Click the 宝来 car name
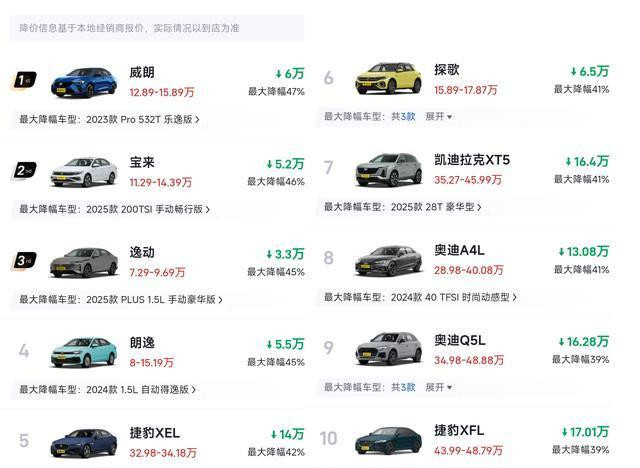640x468 pixels. click(x=143, y=162)
